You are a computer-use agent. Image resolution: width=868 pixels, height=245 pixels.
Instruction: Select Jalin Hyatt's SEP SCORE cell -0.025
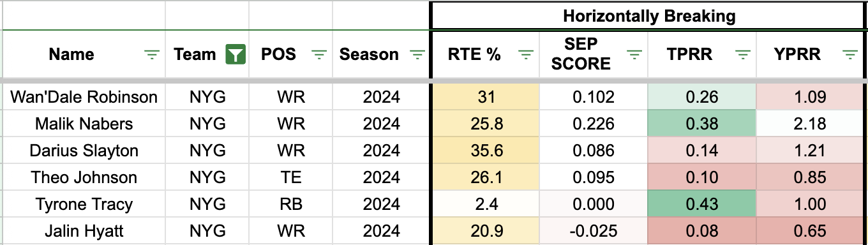tap(594, 231)
